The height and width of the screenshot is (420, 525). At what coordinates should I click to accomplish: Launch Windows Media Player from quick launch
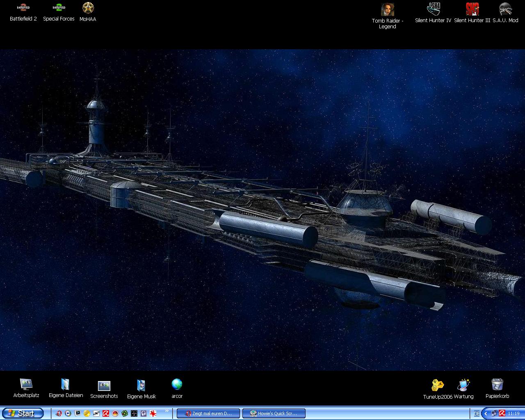pos(68,413)
